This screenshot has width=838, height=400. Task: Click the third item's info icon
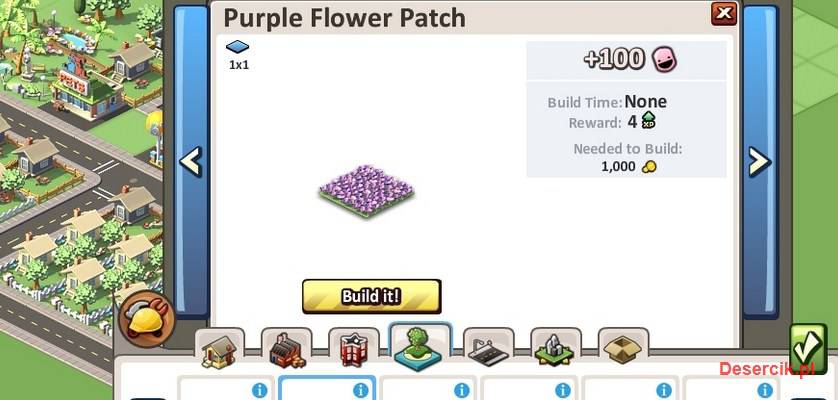pyautogui.click(x=462, y=390)
